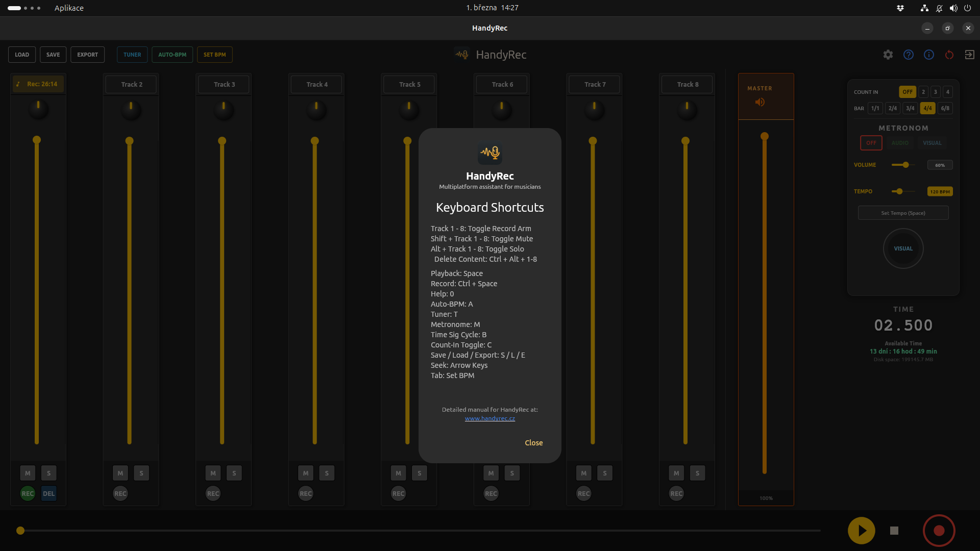Click the HandyRec microphone logo icon
This screenshot has width=980, height=551.
pyautogui.click(x=461, y=54)
